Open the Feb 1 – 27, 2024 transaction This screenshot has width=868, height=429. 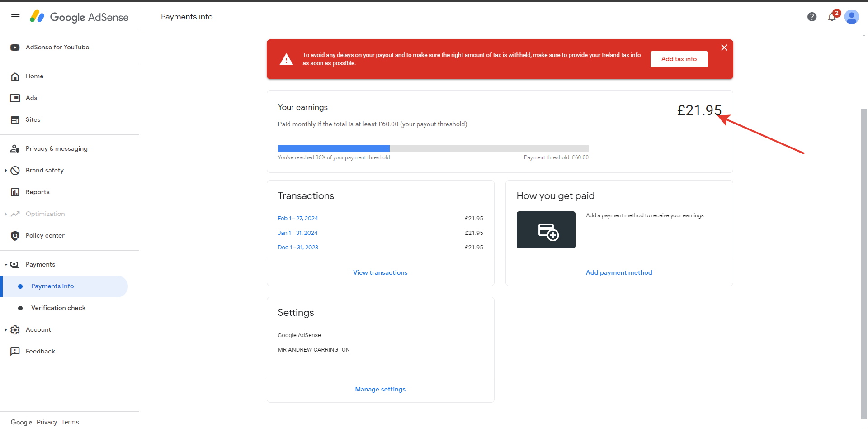coord(298,219)
